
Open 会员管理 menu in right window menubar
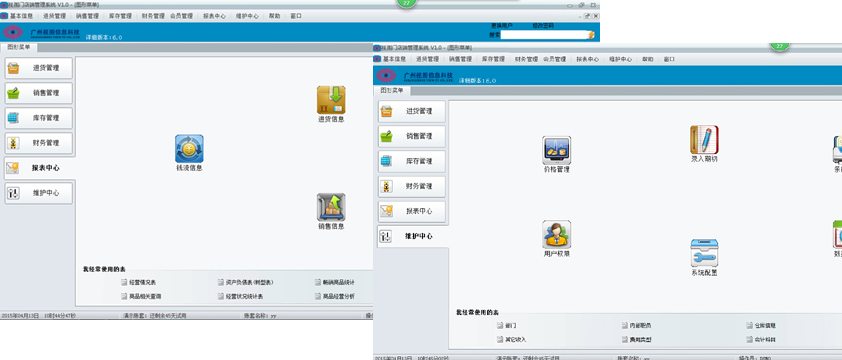tap(554, 59)
